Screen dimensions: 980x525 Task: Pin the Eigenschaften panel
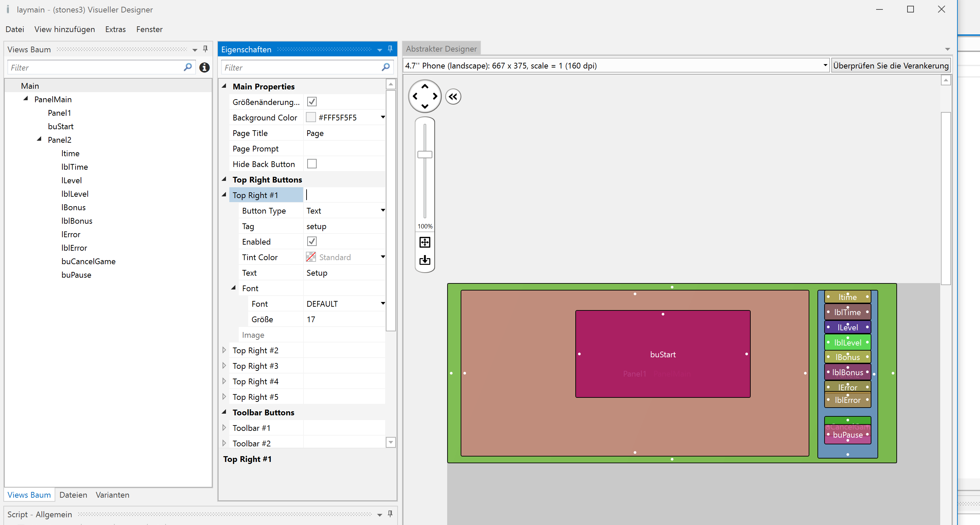(390, 49)
